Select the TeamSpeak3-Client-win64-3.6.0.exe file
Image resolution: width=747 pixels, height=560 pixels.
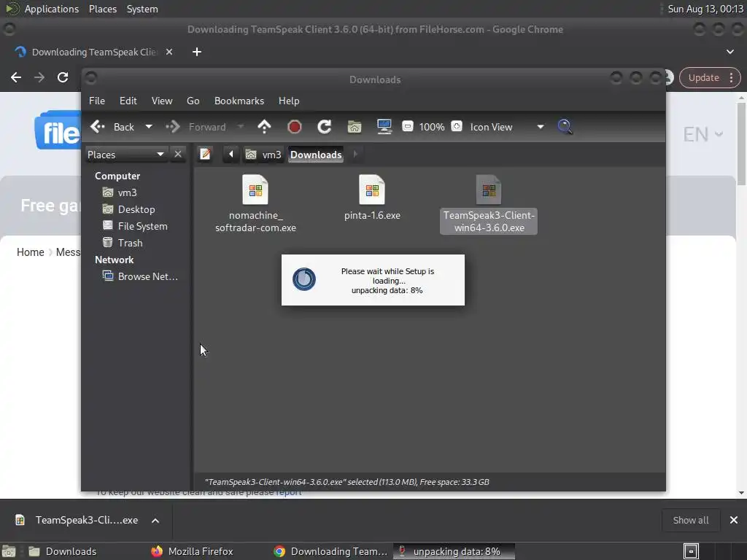click(x=489, y=204)
